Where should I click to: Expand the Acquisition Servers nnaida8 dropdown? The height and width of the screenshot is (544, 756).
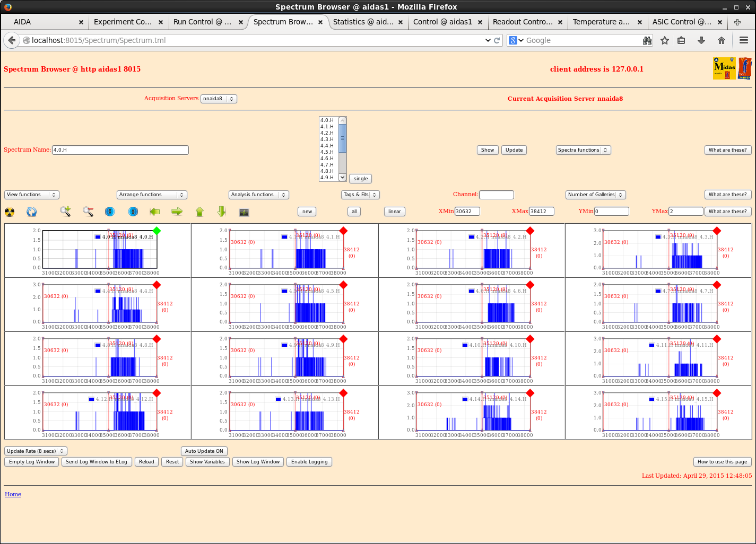pos(219,99)
